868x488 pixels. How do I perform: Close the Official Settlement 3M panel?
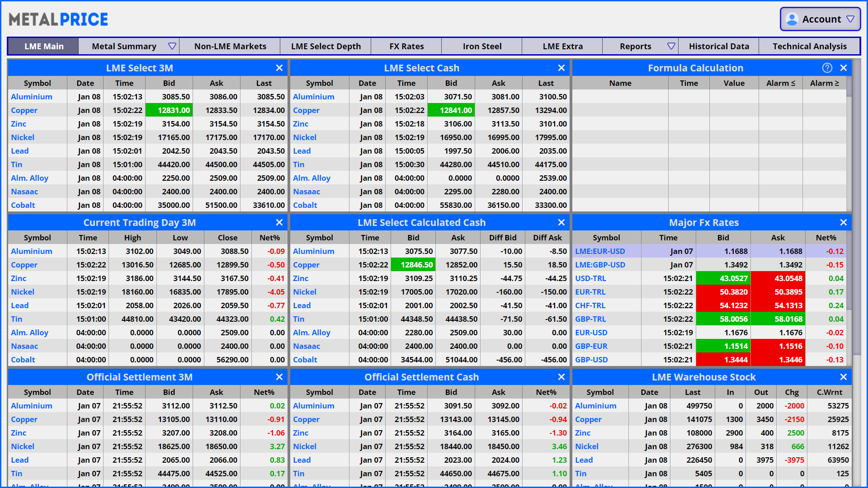point(279,377)
